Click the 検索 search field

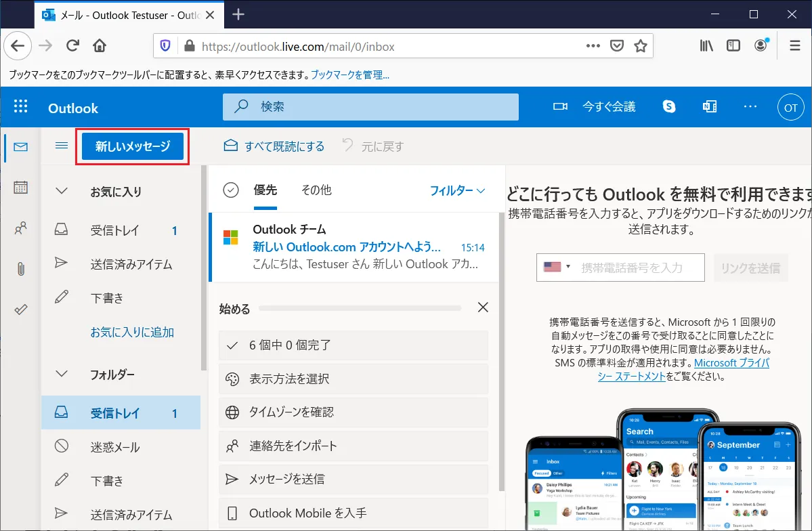371,107
